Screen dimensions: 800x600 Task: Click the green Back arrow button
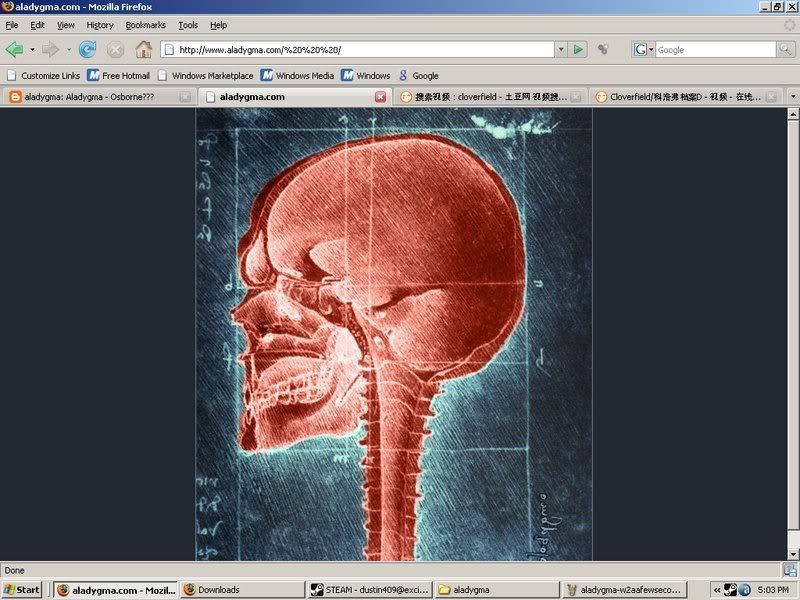14,49
